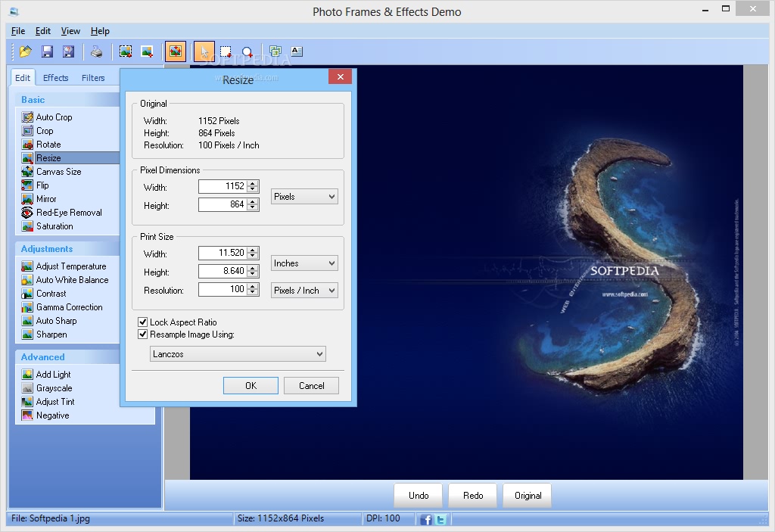Decrease Pixel Dimensions Height with down spinner
Screen dimensions: 775x532
click(x=253, y=207)
